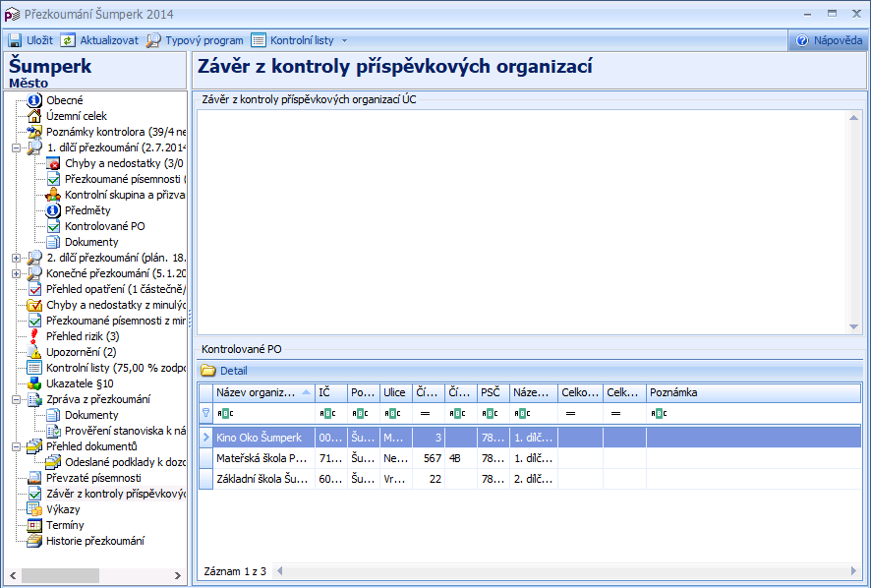The image size is (871, 588).
Task: Open the Předměty info icon
Action: pyautogui.click(x=53, y=210)
